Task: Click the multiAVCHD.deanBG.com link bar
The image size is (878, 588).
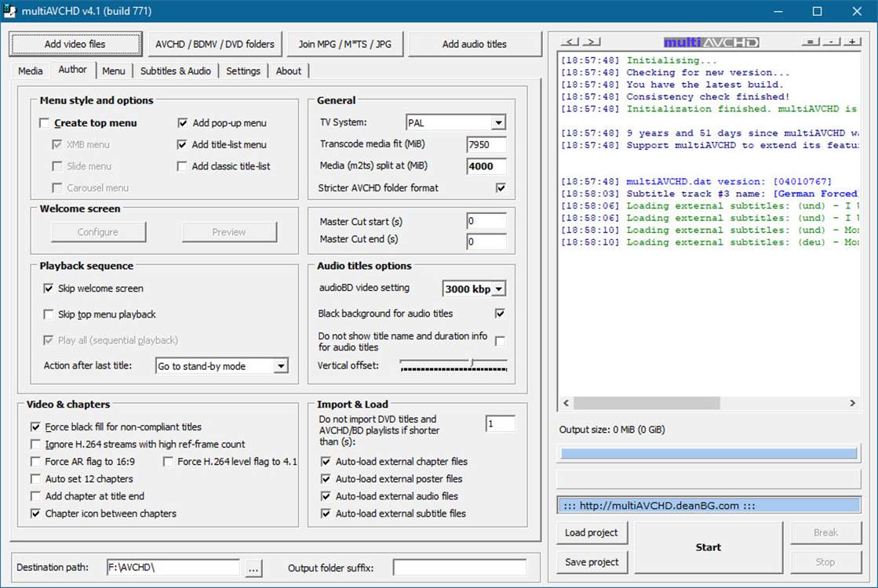Action: point(709,505)
